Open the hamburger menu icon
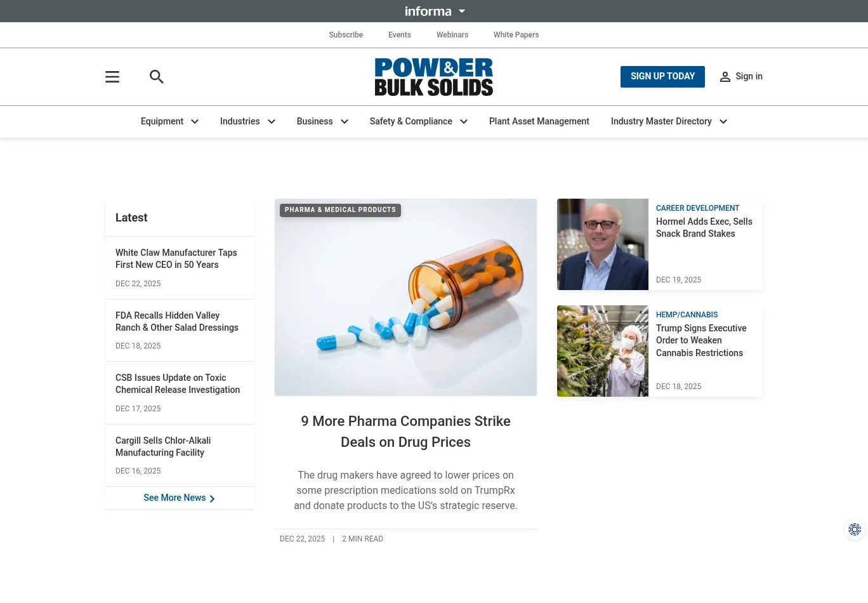 tap(112, 77)
